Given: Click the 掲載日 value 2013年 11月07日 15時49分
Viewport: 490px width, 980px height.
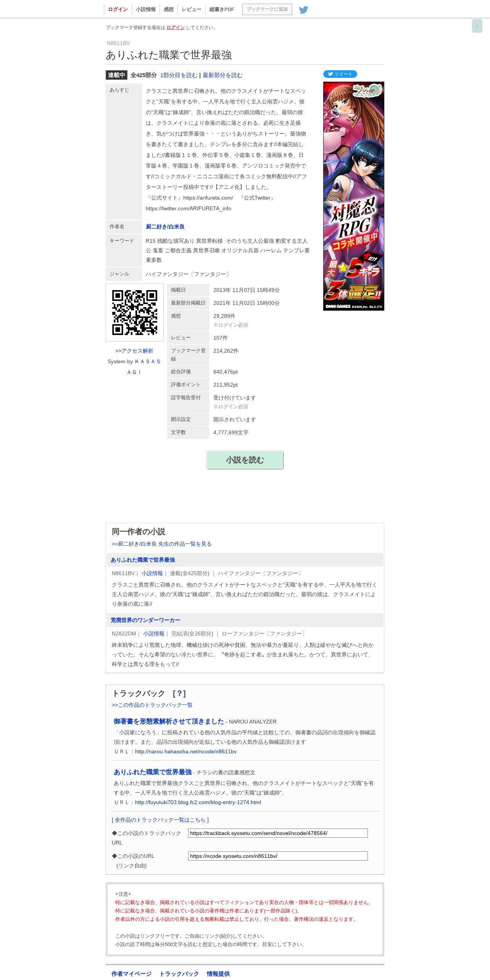Looking at the screenshot, I should (x=247, y=290).
